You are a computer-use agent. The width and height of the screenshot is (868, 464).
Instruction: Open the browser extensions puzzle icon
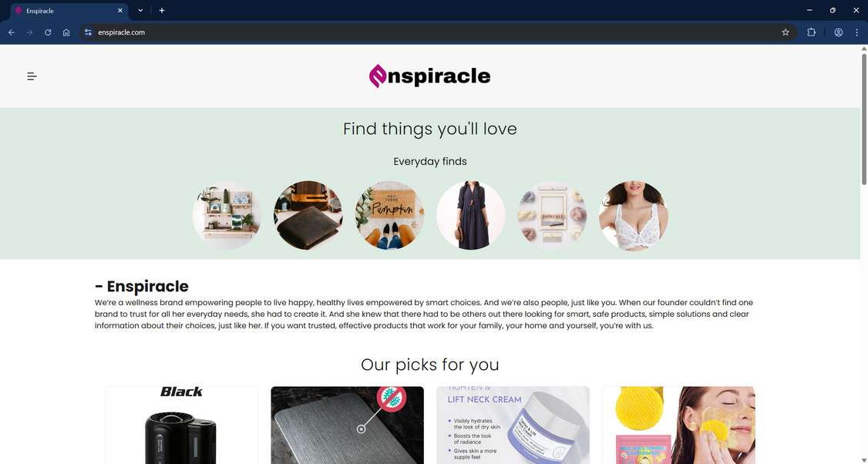(x=811, y=32)
